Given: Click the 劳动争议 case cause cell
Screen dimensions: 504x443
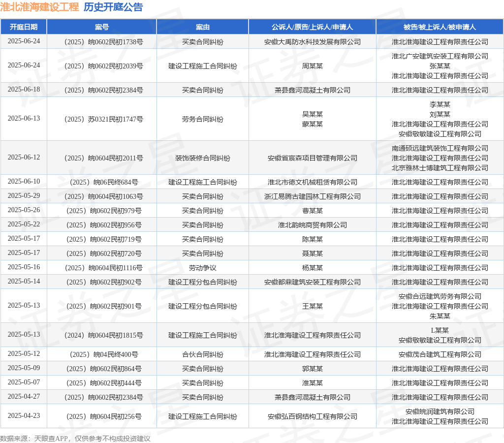Looking at the screenshot, I should coord(202,268).
